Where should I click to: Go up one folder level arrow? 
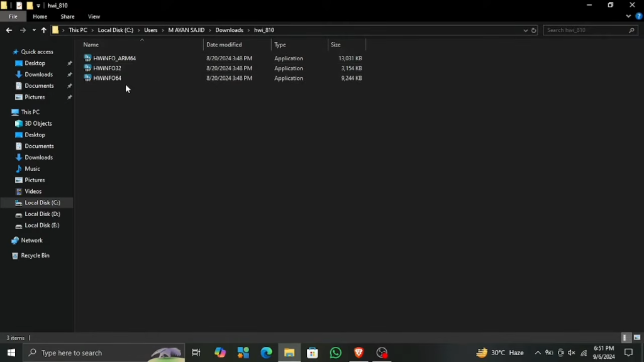[x=43, y=30]
